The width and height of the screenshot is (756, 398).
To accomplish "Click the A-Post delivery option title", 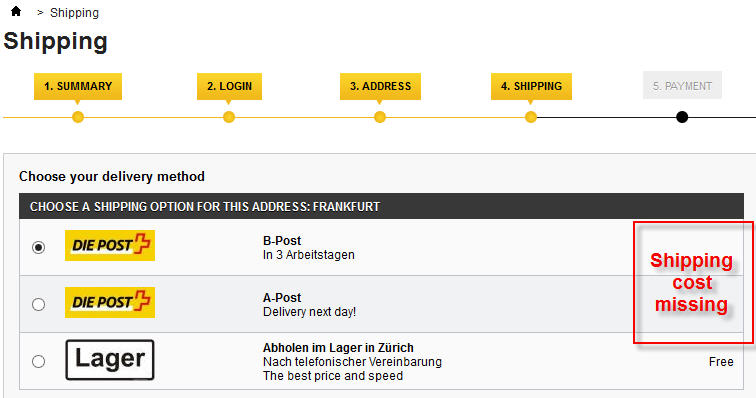I will (282, 298).
